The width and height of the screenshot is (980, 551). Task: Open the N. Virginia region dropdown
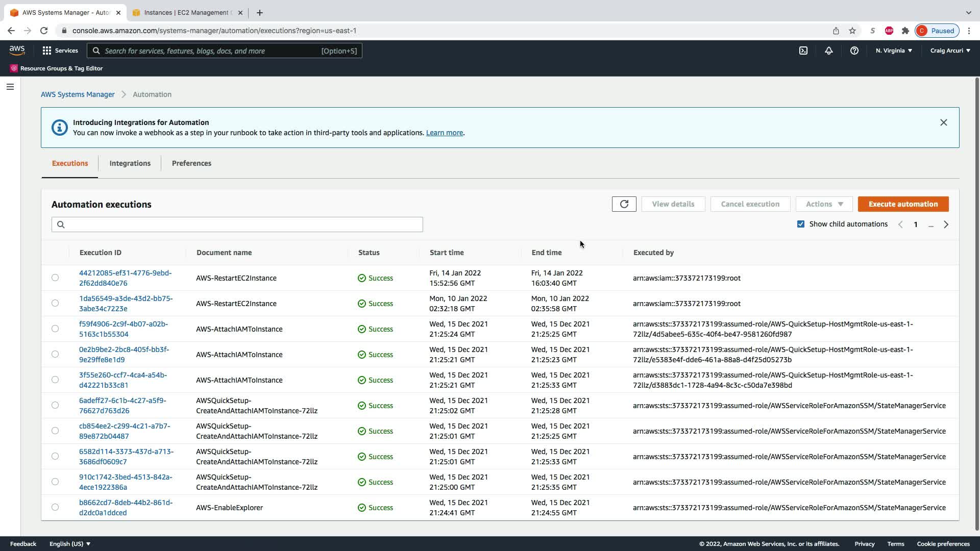click(894, 51)
